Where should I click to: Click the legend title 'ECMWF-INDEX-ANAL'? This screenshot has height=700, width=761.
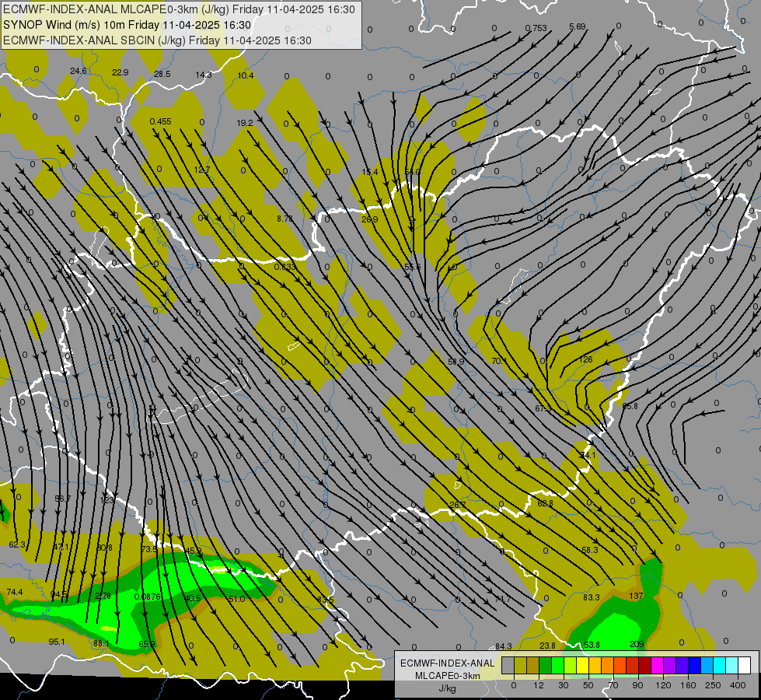click(448, 663)
